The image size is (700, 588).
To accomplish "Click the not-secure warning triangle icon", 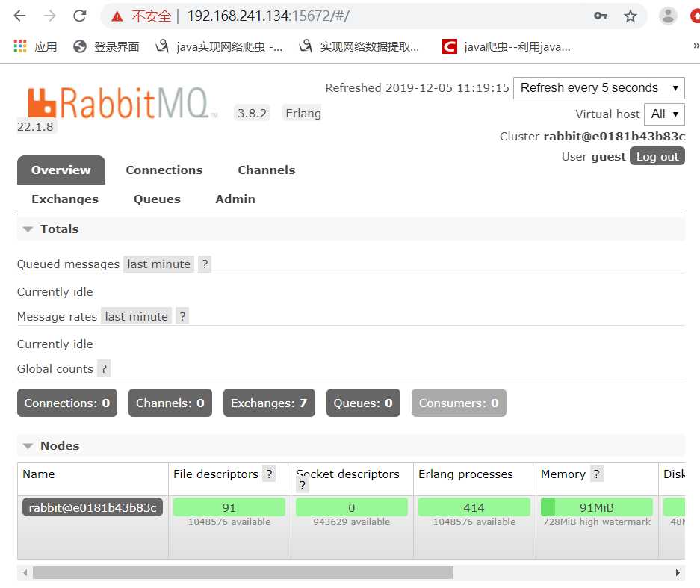I will (117, 16).
